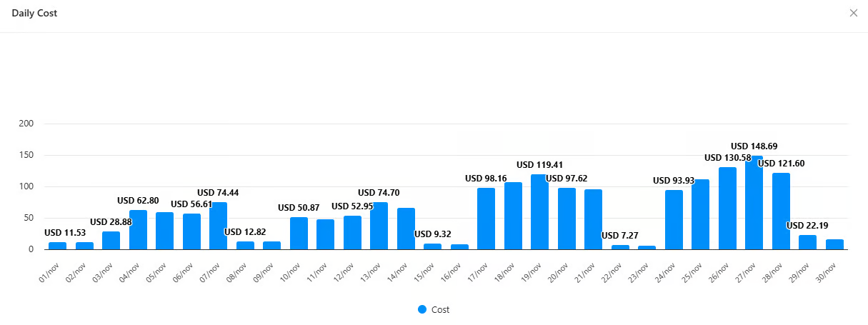868x325 pixels.
Task: Close the Daily Cost panel
Action: (853, 13)
